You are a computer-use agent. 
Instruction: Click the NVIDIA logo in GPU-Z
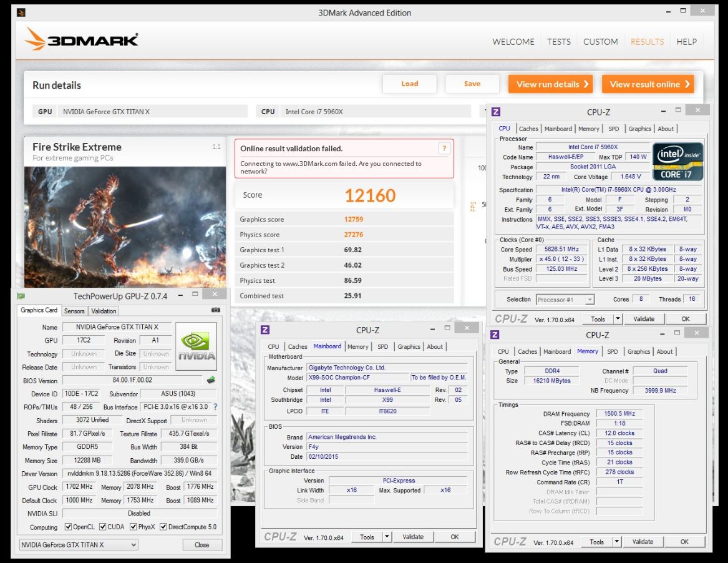(197, 346)
